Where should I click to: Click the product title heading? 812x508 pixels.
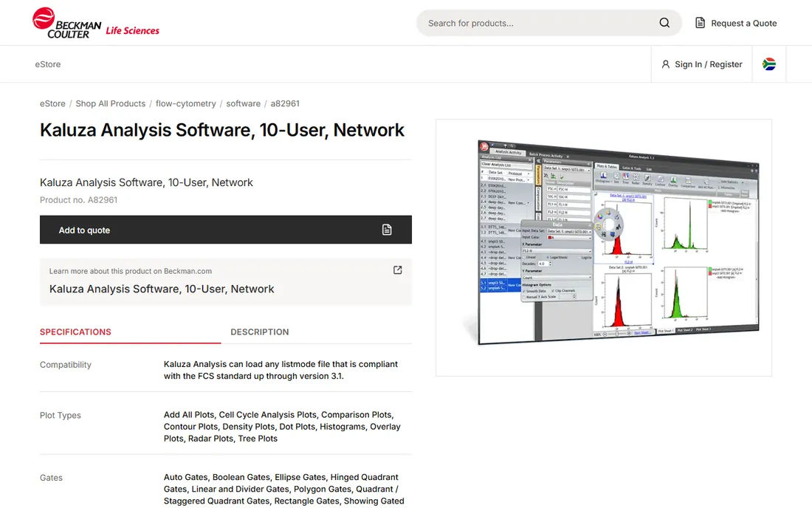pyautogui.click(x=222, y=130)
